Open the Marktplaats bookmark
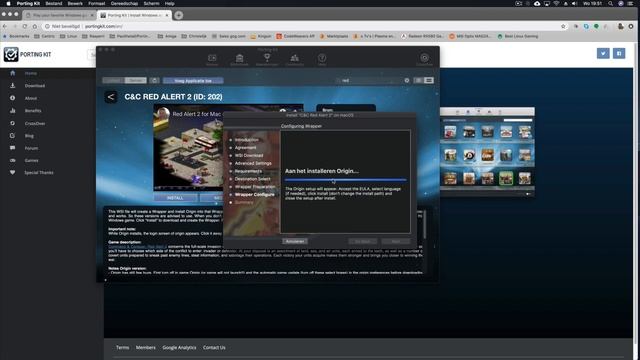This screenshot has height=360, width=640. 334,36
